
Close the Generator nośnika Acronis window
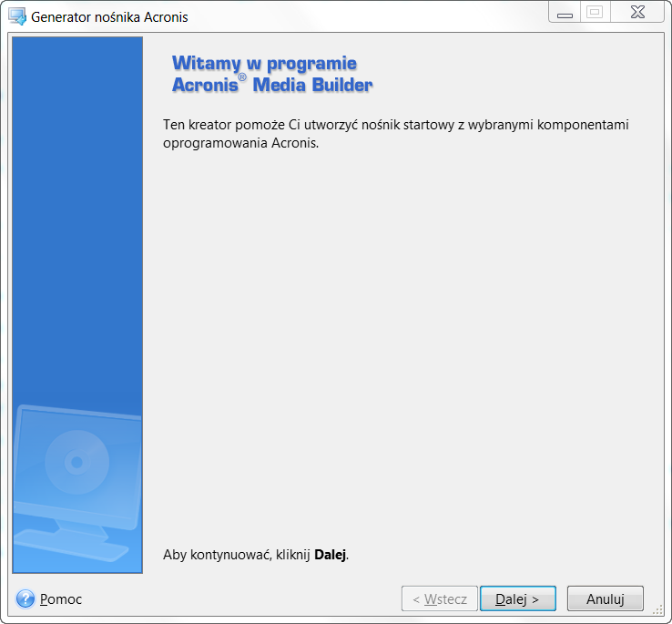637,12
